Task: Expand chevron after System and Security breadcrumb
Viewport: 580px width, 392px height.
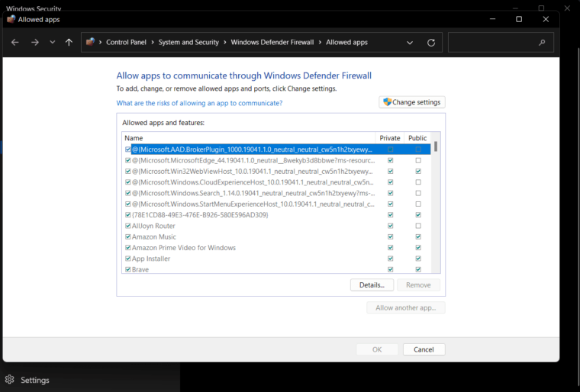Action: [225, 43]
